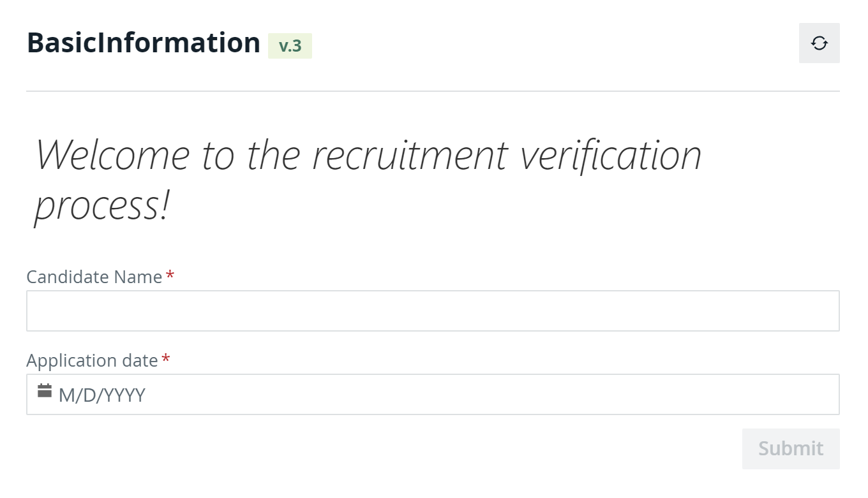This screenshot has height=498, width=868.
Task: Click the red asterisk beside Candidate Name
Action: 170,275
